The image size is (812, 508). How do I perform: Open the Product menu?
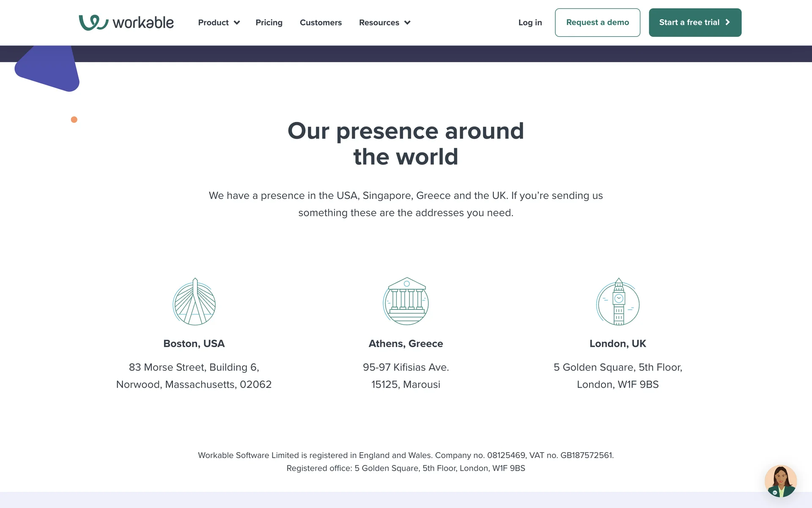click(x=213, y=22)
